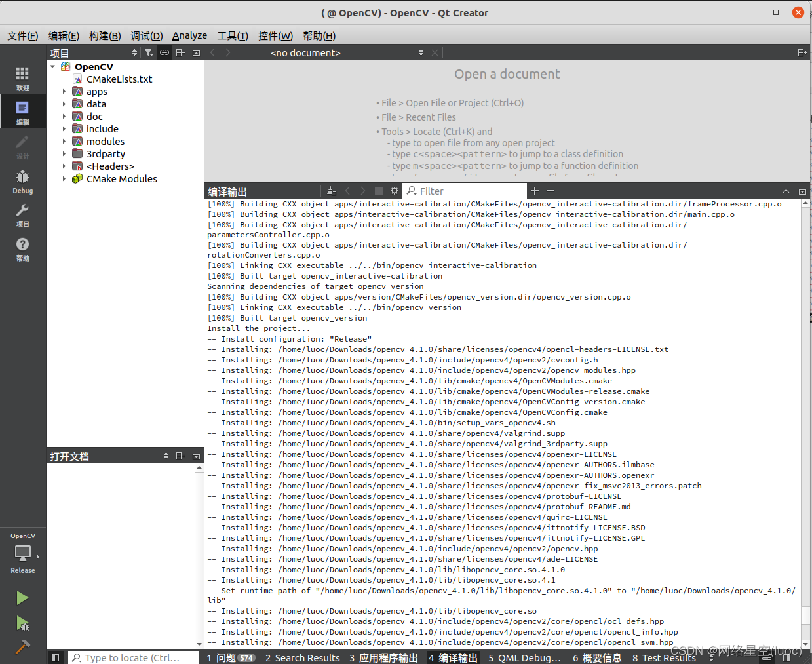Image resolution: width=812 pixels, height=664 pixels.
Task: Start debugging with play-bug button
Action: pyautogui.click(x=22, y=623)
